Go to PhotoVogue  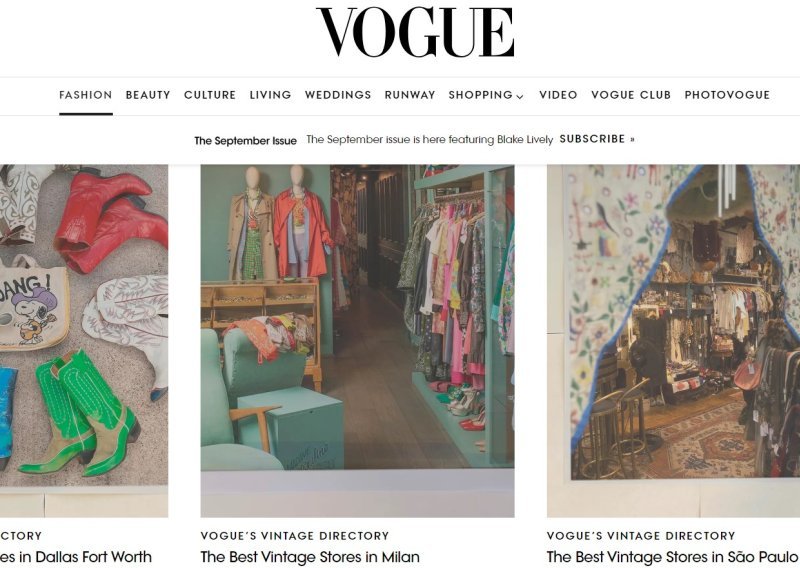coord(727,95)
